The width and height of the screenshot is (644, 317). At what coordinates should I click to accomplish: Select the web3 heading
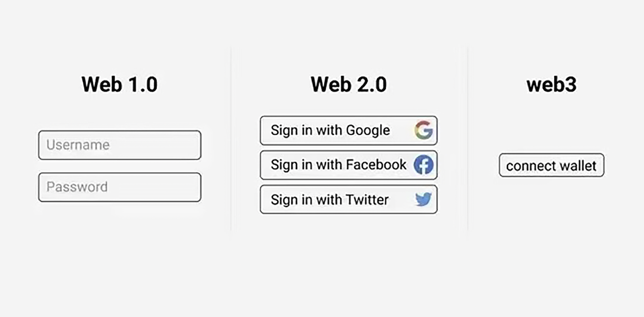(x=551, y=85)
